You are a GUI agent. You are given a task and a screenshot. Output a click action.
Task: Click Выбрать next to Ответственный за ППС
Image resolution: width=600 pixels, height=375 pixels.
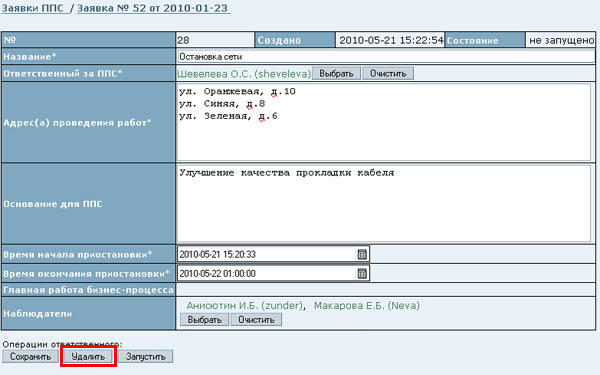click(336, 73)
